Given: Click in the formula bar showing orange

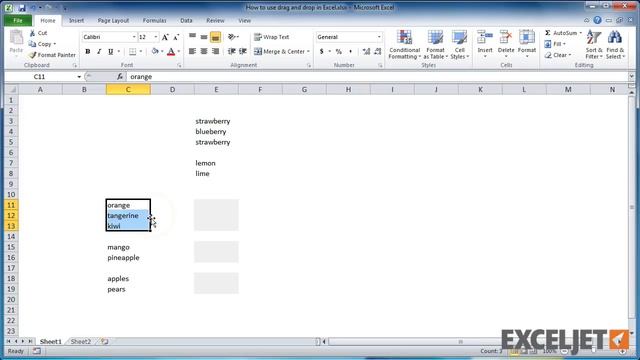Looking at the screenshot, I should click(x=378, y=77).
